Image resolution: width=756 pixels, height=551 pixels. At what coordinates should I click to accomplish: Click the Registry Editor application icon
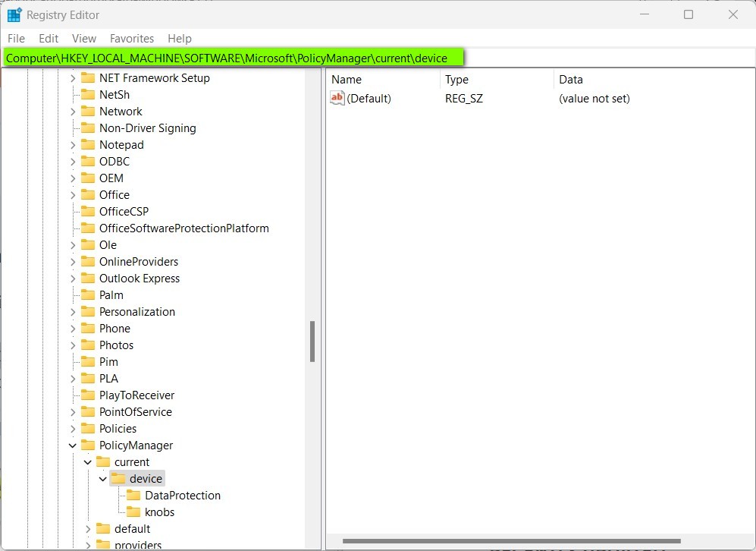click(14, 14)
